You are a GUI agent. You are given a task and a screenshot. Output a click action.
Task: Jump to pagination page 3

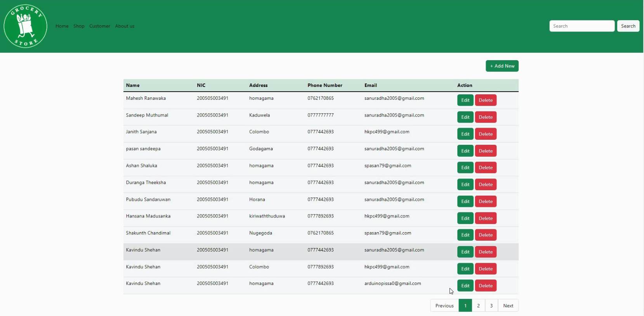coord(491,306)
